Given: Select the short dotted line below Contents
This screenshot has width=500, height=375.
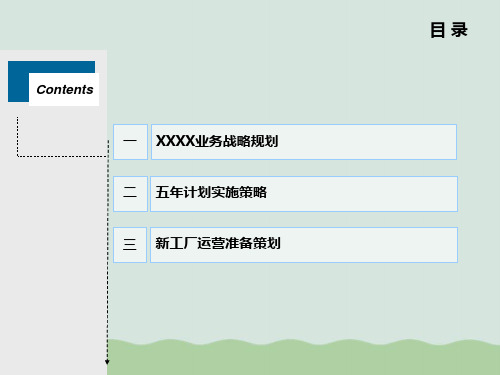Looking at the screenshot, I should click(17, 136).
